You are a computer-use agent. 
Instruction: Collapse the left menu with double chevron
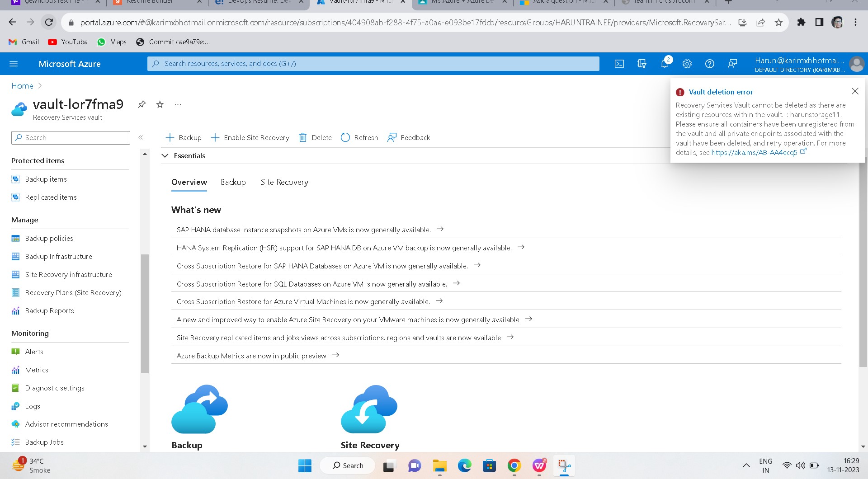coord(141,137)
